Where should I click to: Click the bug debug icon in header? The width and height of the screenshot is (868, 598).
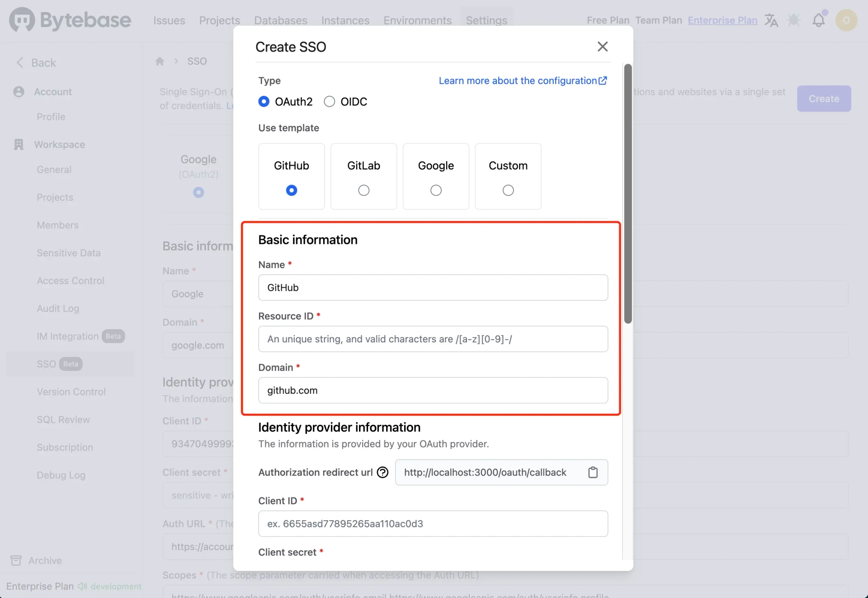794,20
